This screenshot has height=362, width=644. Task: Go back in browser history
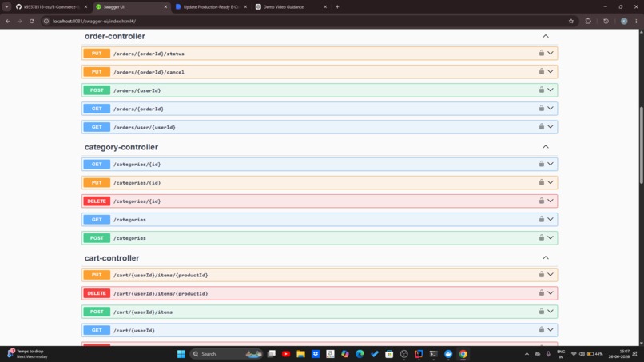[x=8, y=21]
